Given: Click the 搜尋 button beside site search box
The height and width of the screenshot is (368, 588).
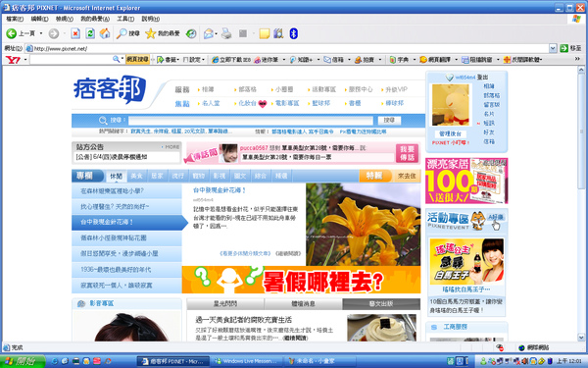Looking at the screenshot, I should click(x=389, y=120).
